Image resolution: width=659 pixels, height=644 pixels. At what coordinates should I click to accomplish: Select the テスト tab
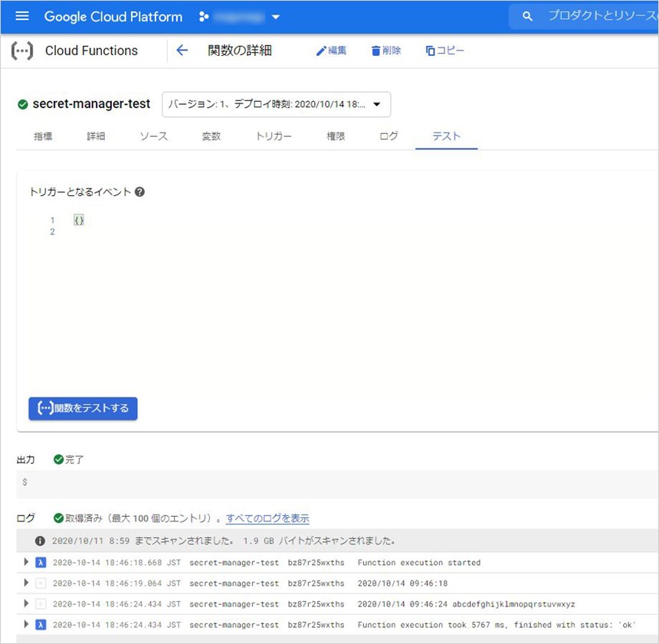point(446,136)
